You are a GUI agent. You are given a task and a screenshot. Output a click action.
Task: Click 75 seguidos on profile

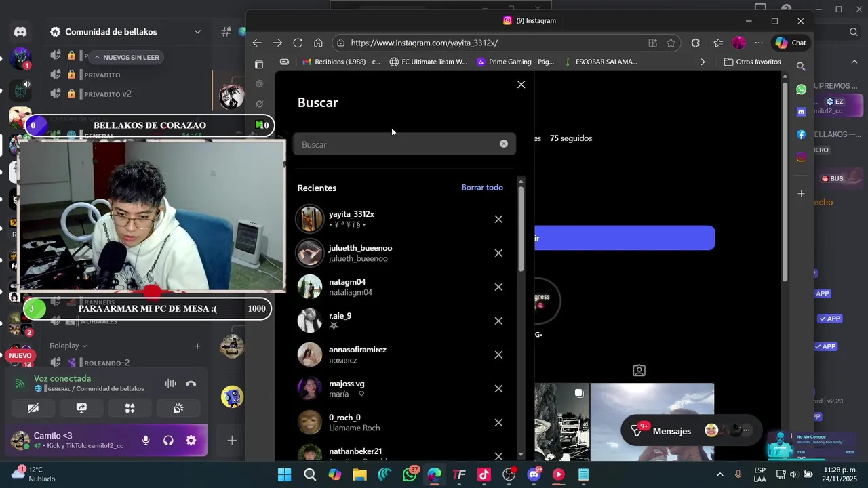pyautogui.click(x=571, y=138)
